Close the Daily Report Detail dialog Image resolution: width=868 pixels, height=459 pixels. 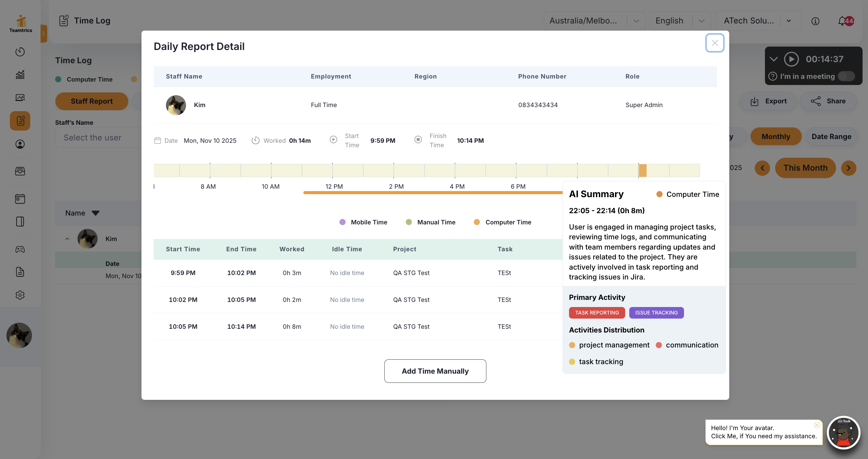715,43
